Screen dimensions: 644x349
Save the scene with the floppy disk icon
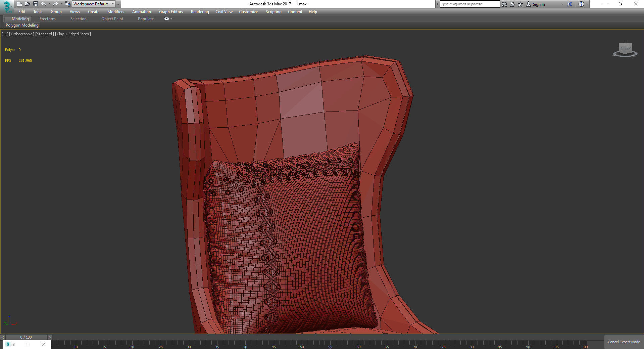[x=35, y=4]
